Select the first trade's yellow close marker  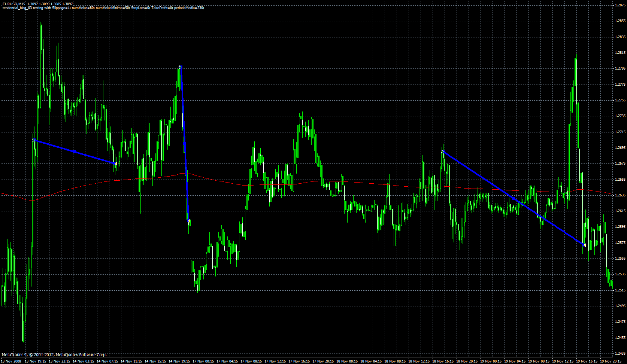click(116, 164)
